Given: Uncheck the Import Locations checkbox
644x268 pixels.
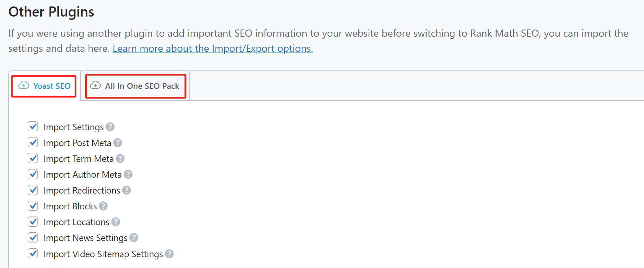Looking at the screenshot, I should 33,222.
